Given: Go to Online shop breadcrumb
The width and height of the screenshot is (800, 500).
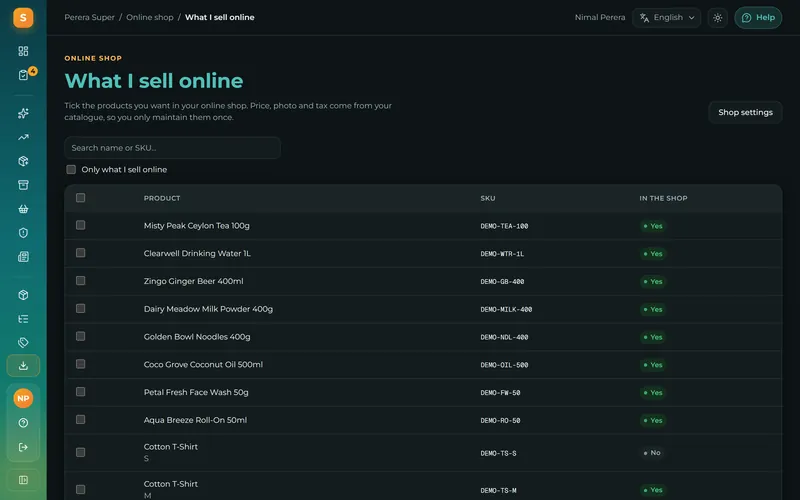Looking at the screenshot, I should point(150,17).
